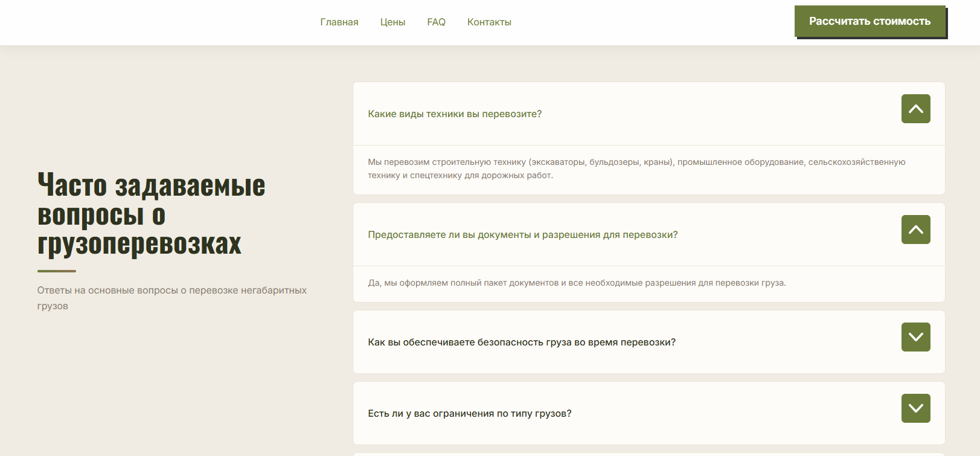
Task: Click the 'Часто задаваемые вопросы о грузоперевозках' heading
Action: tap(151, 214)
